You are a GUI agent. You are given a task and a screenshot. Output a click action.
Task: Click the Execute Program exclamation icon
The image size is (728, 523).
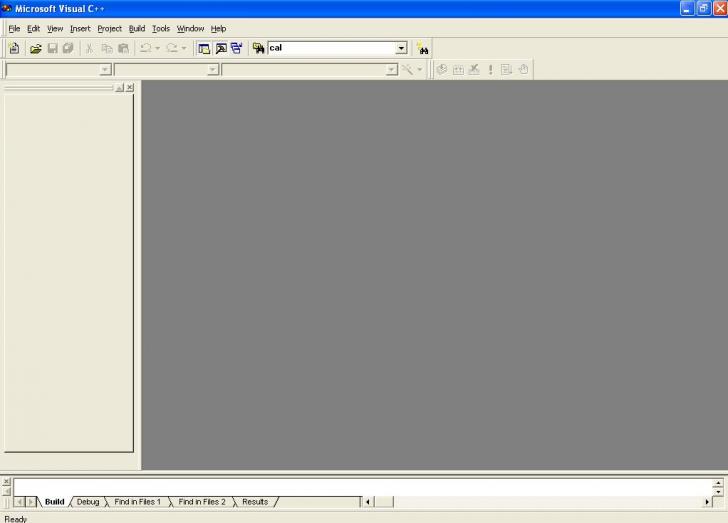[490, 70]
